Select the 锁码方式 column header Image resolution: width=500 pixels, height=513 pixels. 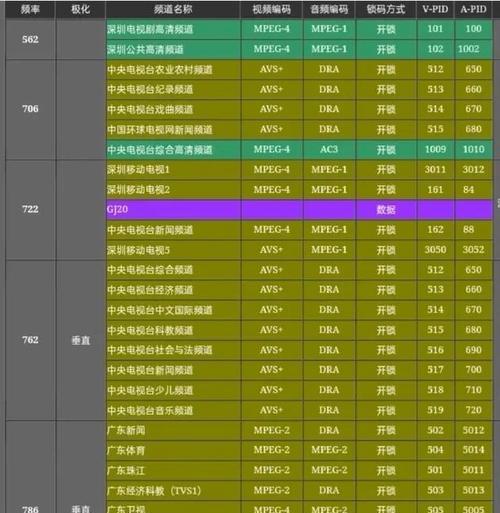pos(386,9)
